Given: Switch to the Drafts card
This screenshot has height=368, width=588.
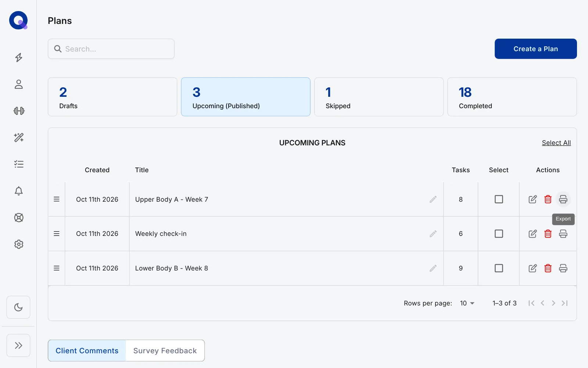Looking at the screenshot, I should [112, 97].
